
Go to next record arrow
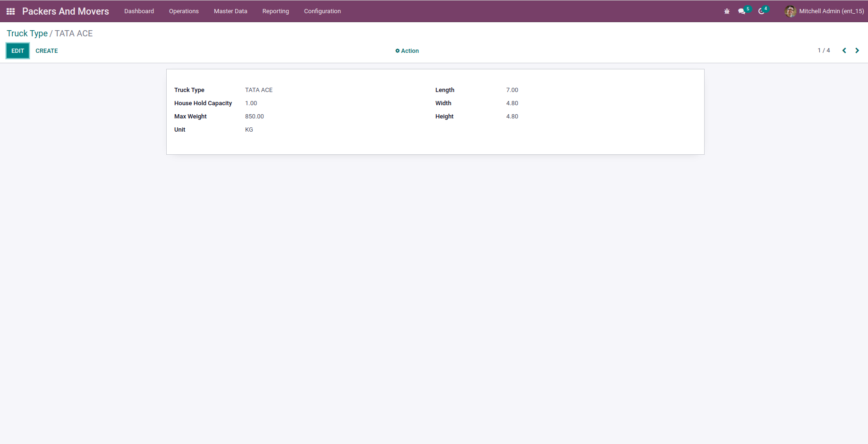coord(857,50)
